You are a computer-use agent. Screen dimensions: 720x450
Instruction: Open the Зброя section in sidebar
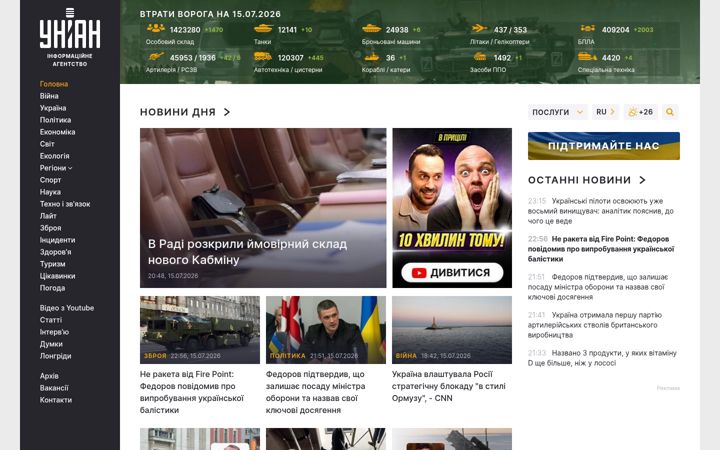point(50,228)
